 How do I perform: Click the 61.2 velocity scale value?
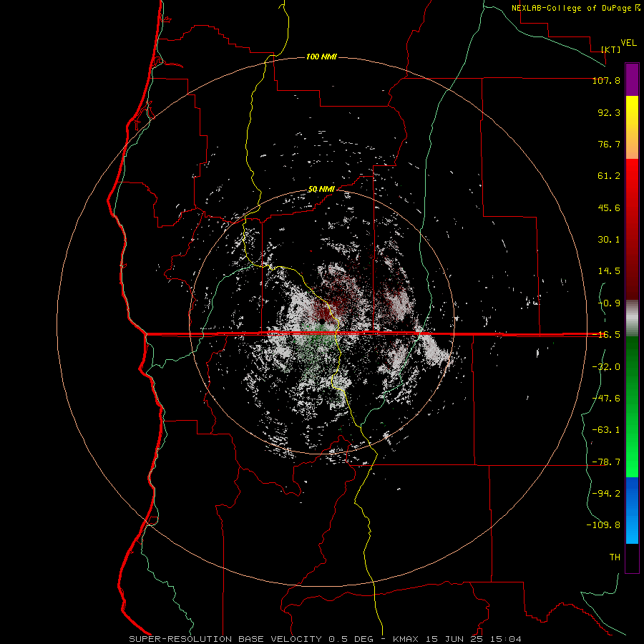point(609,176)
